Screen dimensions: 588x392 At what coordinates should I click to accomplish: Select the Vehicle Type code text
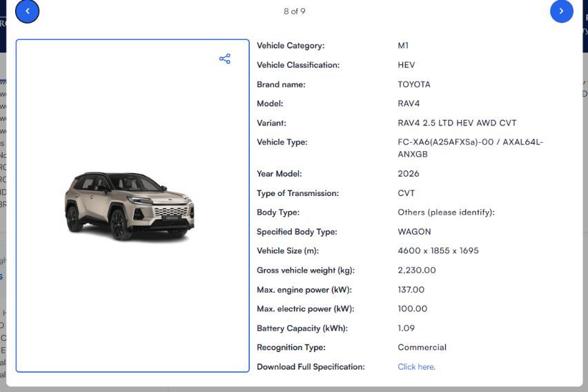click(x=470, y=148)
